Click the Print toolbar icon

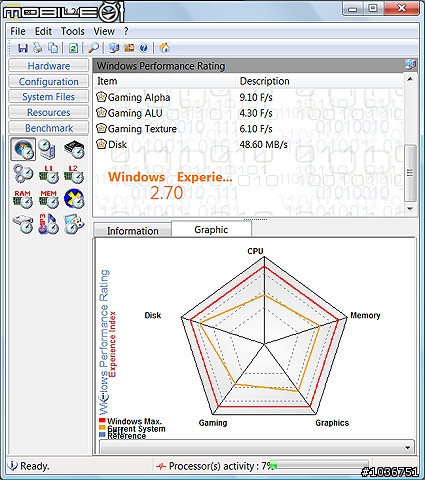[38, 48]
